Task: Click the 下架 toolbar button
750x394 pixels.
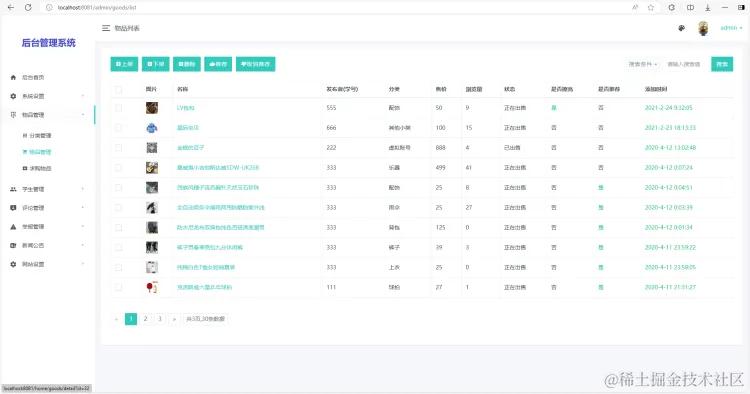Action: tap(155, 64)
